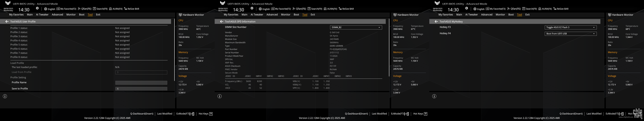Click scrollbar beside SPD Information list
Image resolution: width=644 pixels, height=121 pixels.
389,48
